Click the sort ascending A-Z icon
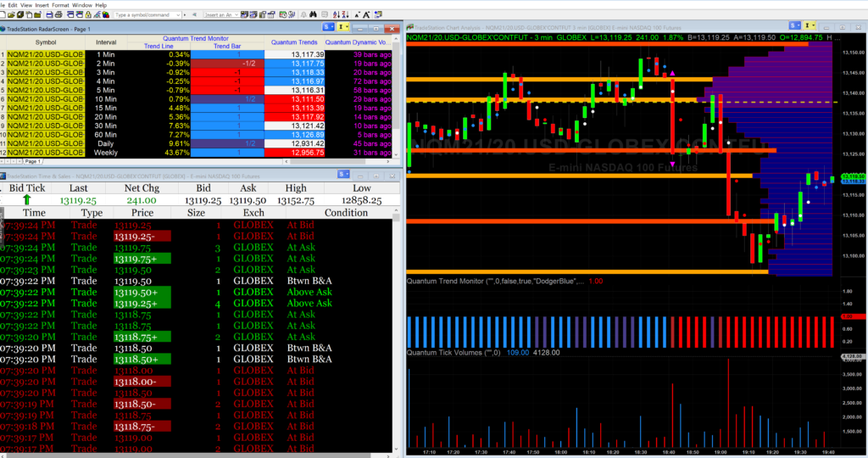Screen dimensions: 868x458 [x=336, y=14]
